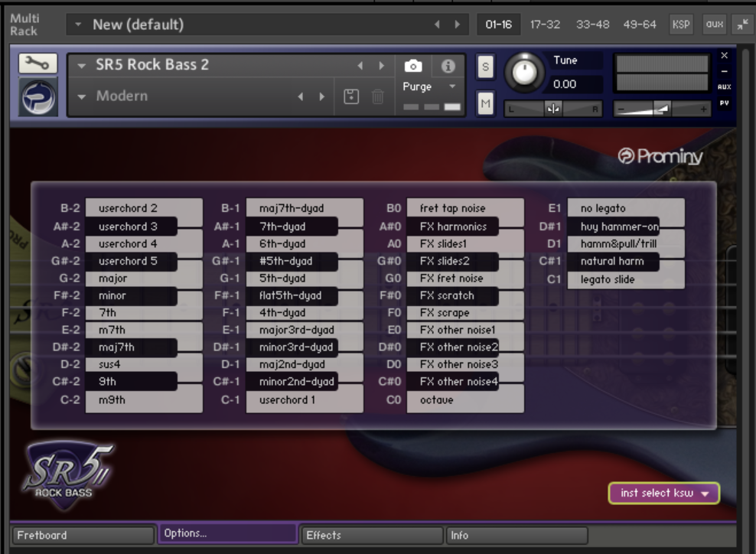Image resolution: width=756 pixels, height=554 pixels.
Task: Remove instrument with X icon
Action: point(724,55)
